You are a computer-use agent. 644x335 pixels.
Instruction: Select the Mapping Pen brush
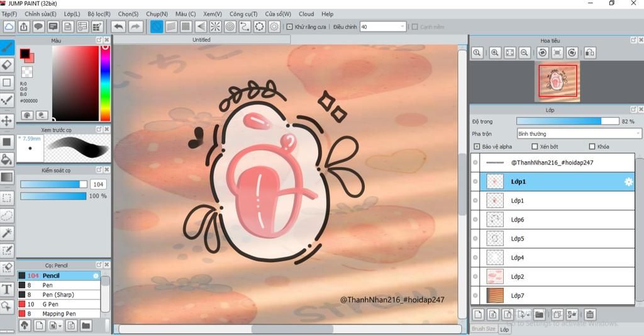(x=58, y=314)
